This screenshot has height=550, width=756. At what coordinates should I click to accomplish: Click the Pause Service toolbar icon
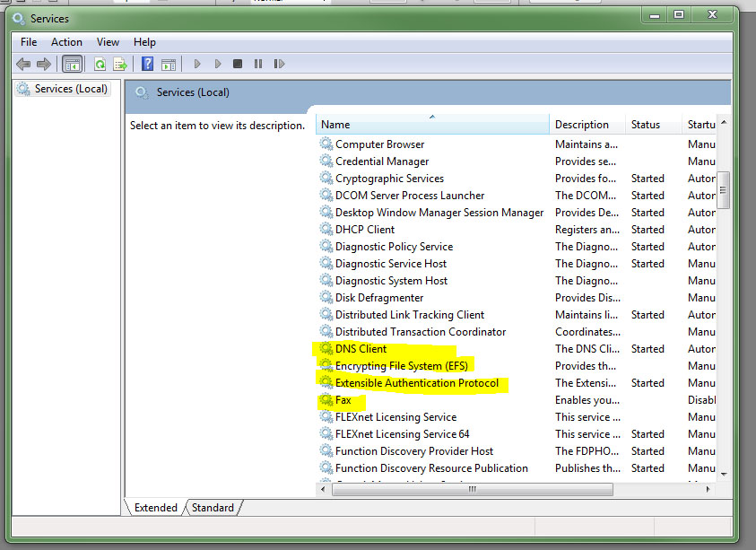(258, 64)
